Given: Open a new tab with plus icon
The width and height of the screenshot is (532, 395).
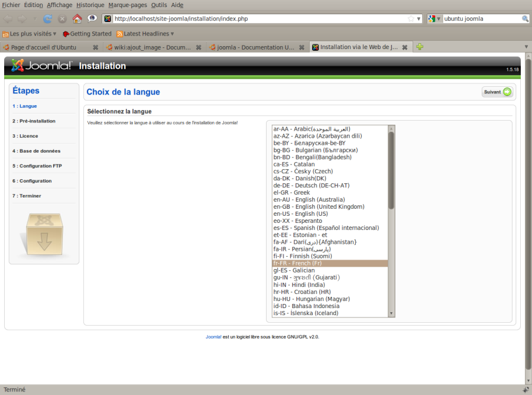Looking at the screenshot, I should click(420, 47).
